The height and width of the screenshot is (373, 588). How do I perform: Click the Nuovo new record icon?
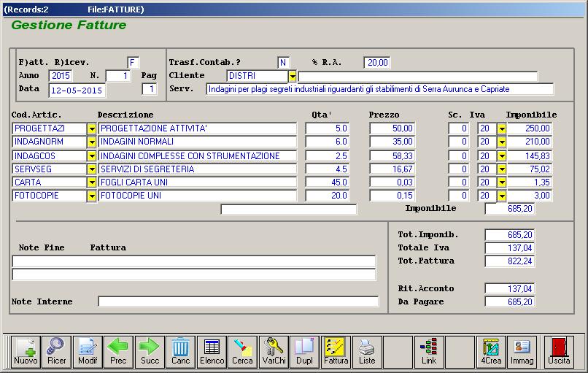(26, 352)
